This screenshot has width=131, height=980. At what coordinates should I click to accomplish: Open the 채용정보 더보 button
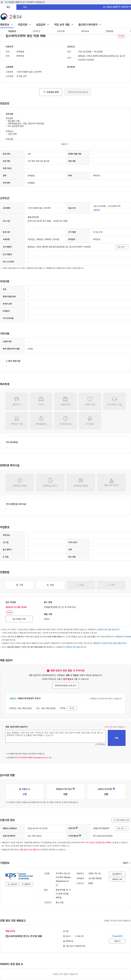117,879
